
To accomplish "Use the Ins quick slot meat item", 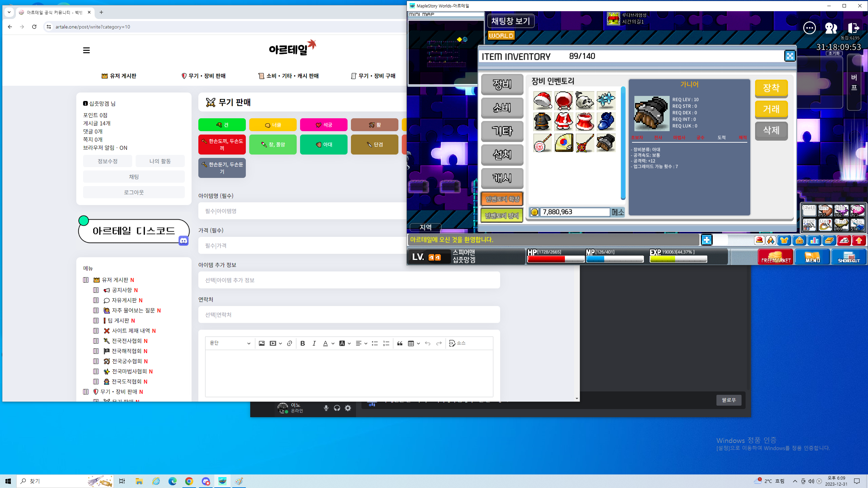I will point(825,210).
